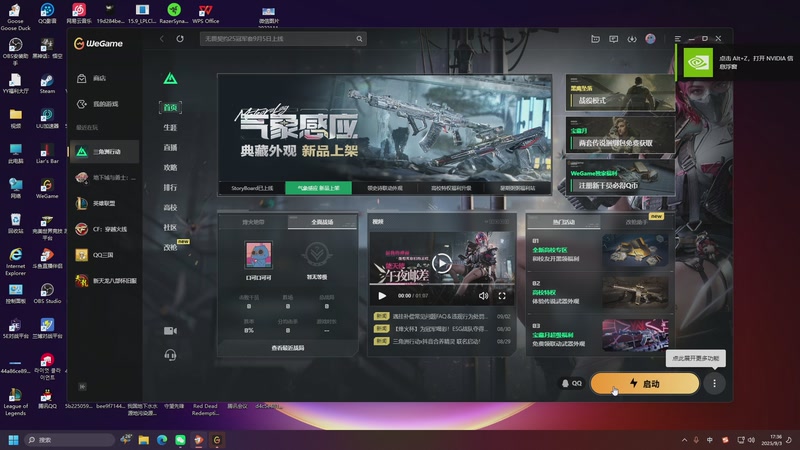Open activity 02 高校特权
The height and width of the screenshot is (450, 800).
600,293
